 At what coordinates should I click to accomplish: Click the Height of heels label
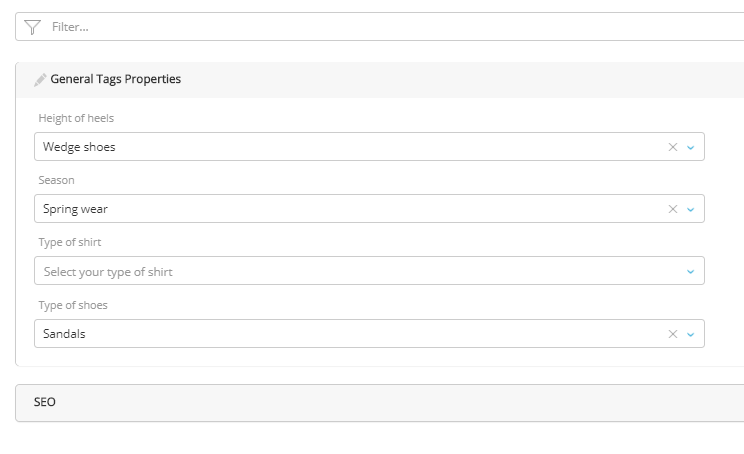(x=76, y=118)
